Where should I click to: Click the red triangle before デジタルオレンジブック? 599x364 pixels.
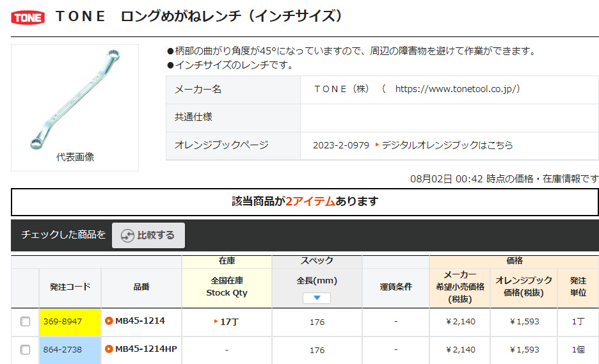coord(377,145)
